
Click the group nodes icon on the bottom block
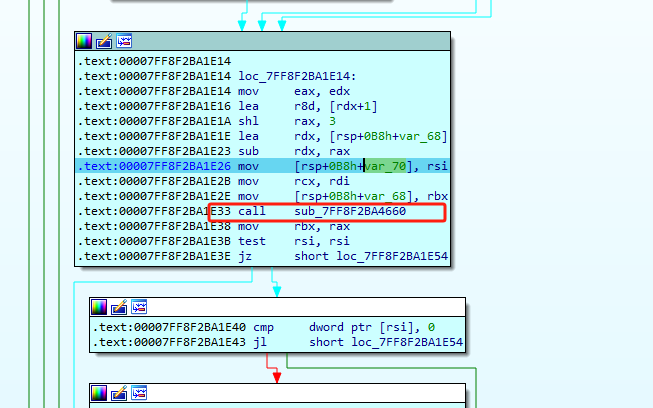coord(139,394)
